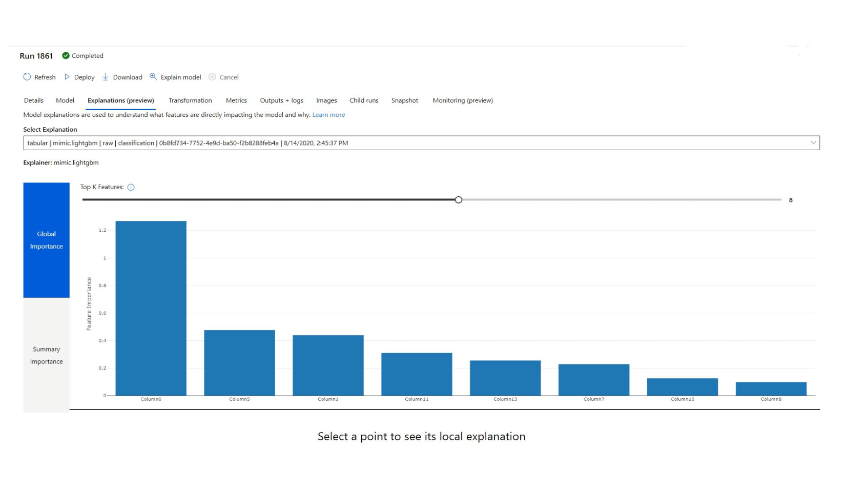
Task: Go to the Child runs tab
Action: (x=364, y=100)
